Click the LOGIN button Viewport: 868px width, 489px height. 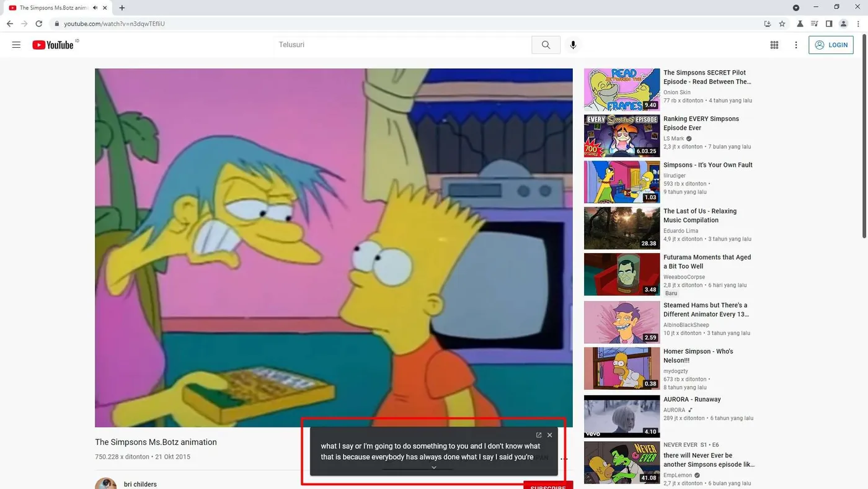[x=831, y=45]
